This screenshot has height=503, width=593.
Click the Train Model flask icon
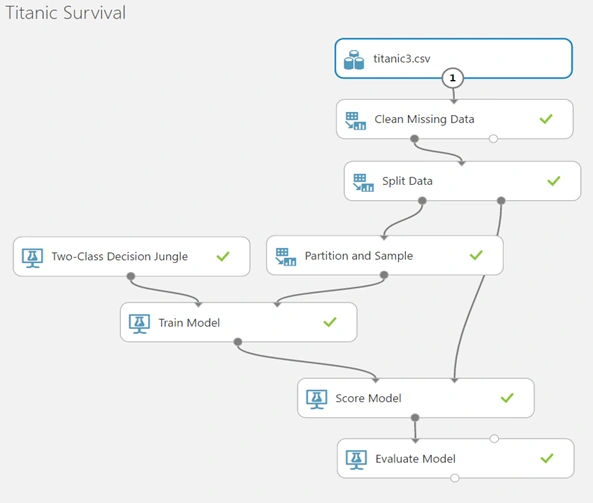tap(139, 324)
